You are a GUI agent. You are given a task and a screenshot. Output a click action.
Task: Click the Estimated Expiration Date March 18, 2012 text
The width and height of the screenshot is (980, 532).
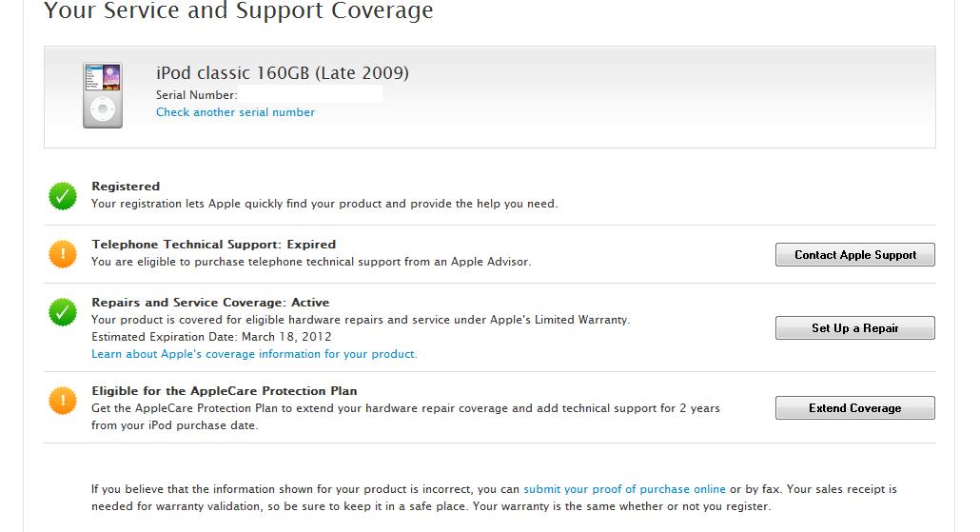click(x=211, y=337)
